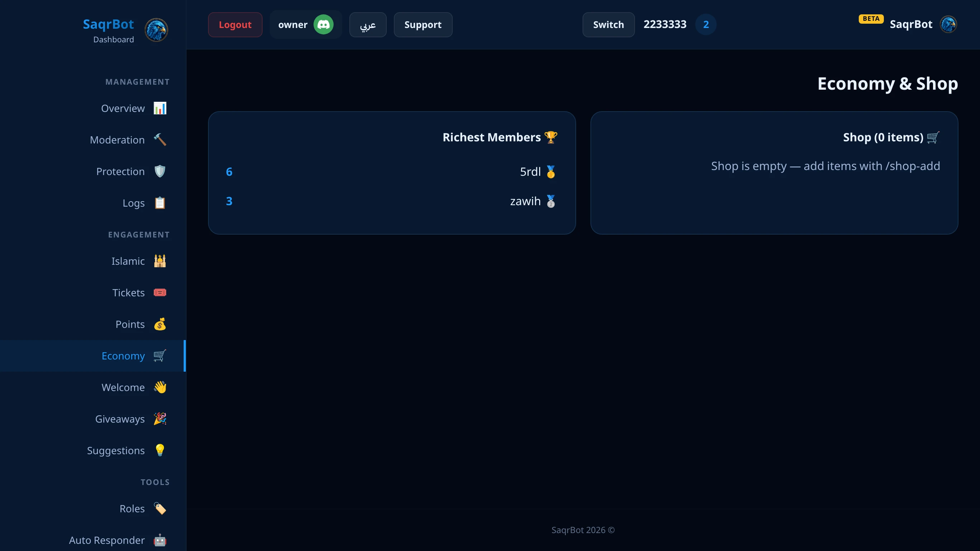Click the cart icon in Shop heading
The height and width of the screenshot is (551, 980).
(933, 137)
